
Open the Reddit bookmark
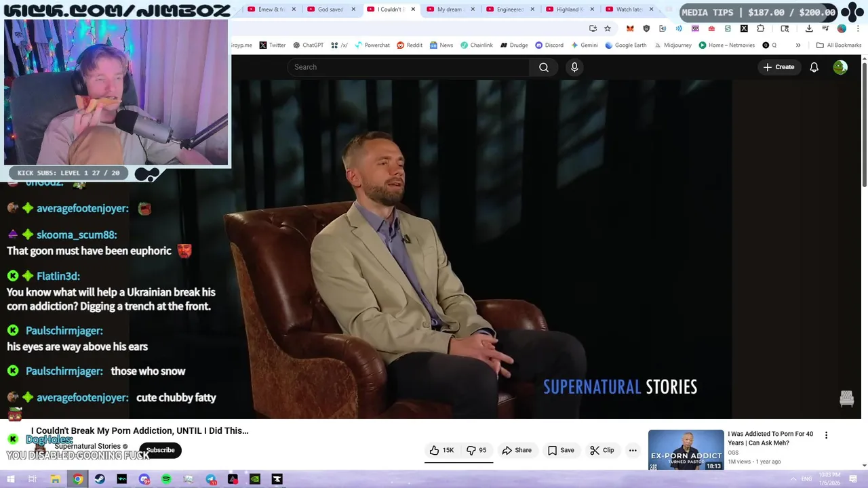click(x=410, y=45)
